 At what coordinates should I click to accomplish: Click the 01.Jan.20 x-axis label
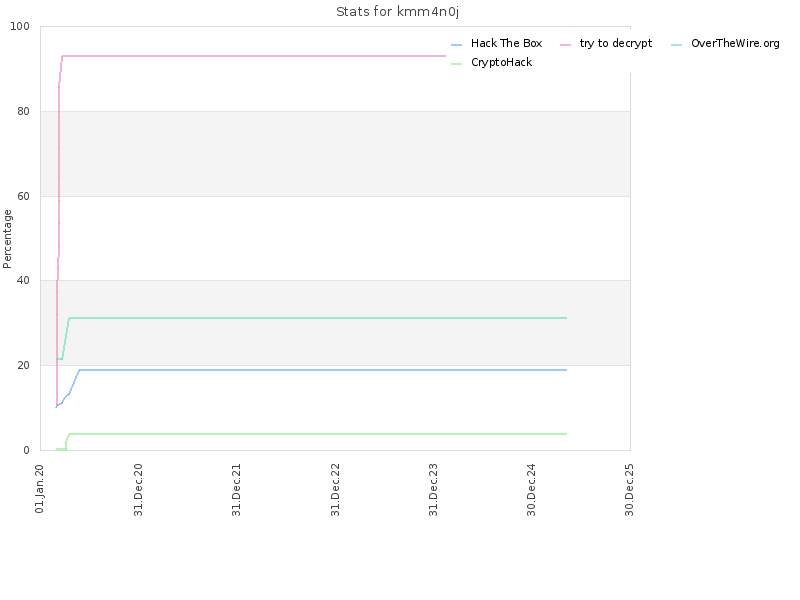point(40,488)
